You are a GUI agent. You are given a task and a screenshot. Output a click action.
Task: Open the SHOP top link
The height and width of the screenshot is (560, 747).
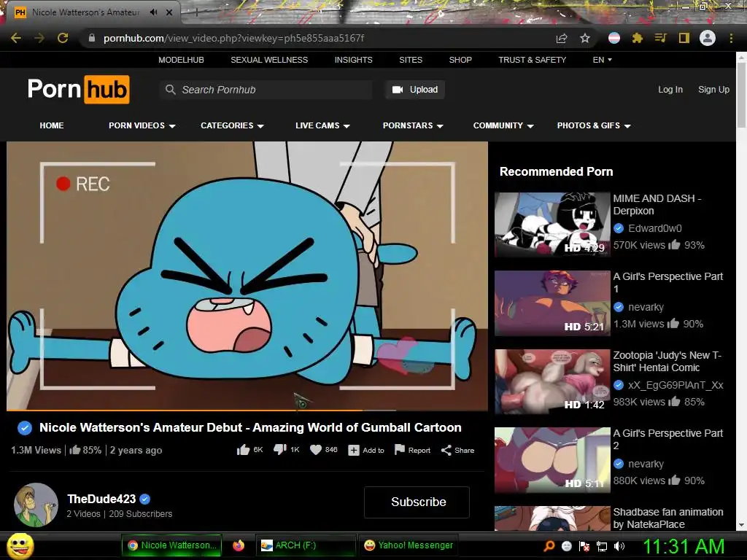[460, 60]
